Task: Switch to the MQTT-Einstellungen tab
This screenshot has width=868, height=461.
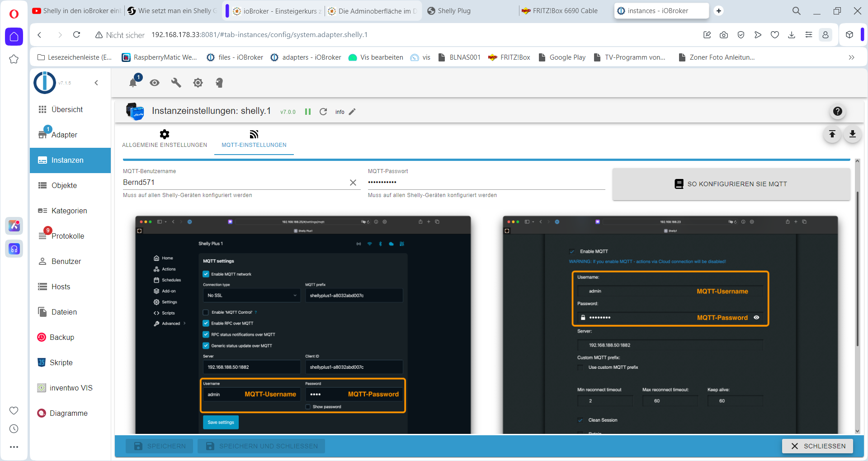Action: [254, 139]
